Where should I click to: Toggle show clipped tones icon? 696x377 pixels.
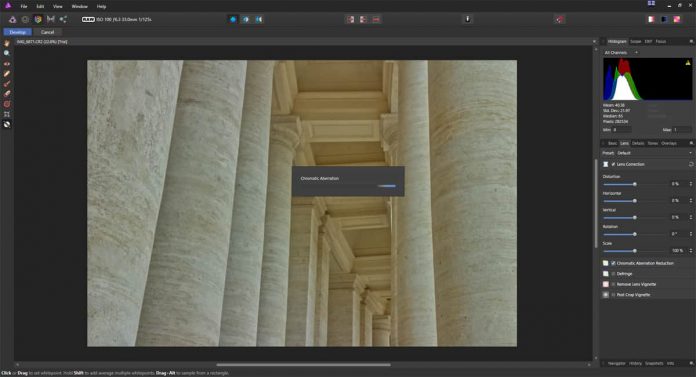click(676, 19)
